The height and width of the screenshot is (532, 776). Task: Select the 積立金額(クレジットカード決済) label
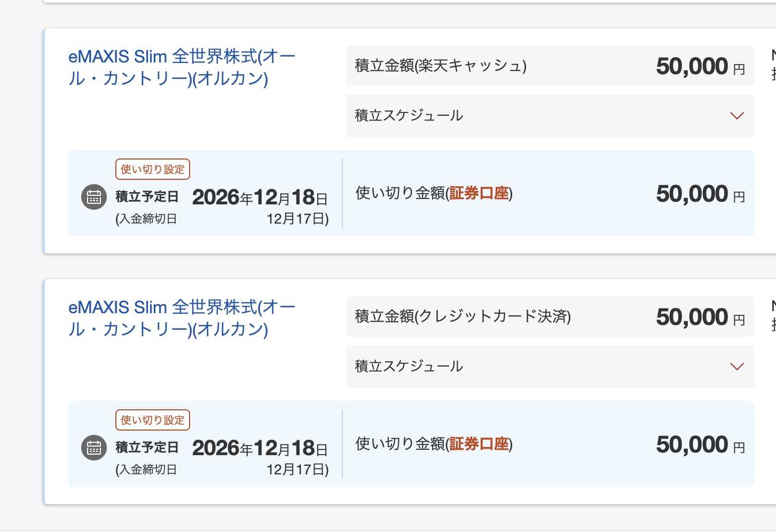tap(463, 316)
